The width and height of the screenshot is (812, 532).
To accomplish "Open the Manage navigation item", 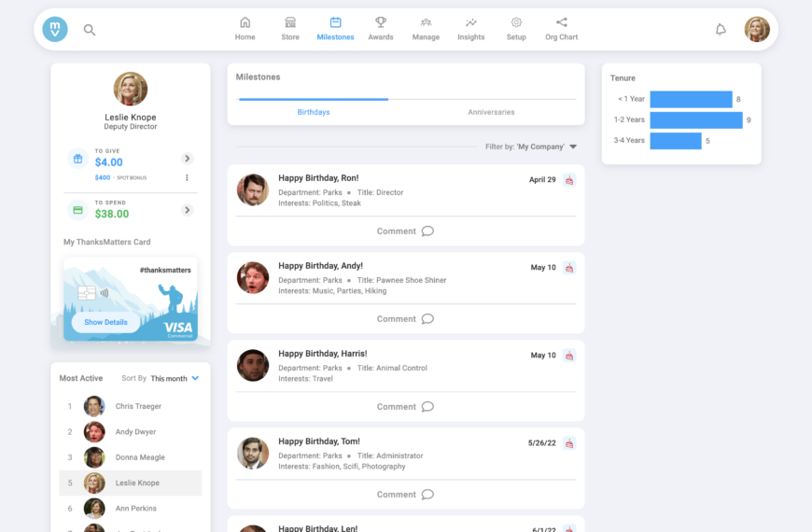I will pos(426,29).
